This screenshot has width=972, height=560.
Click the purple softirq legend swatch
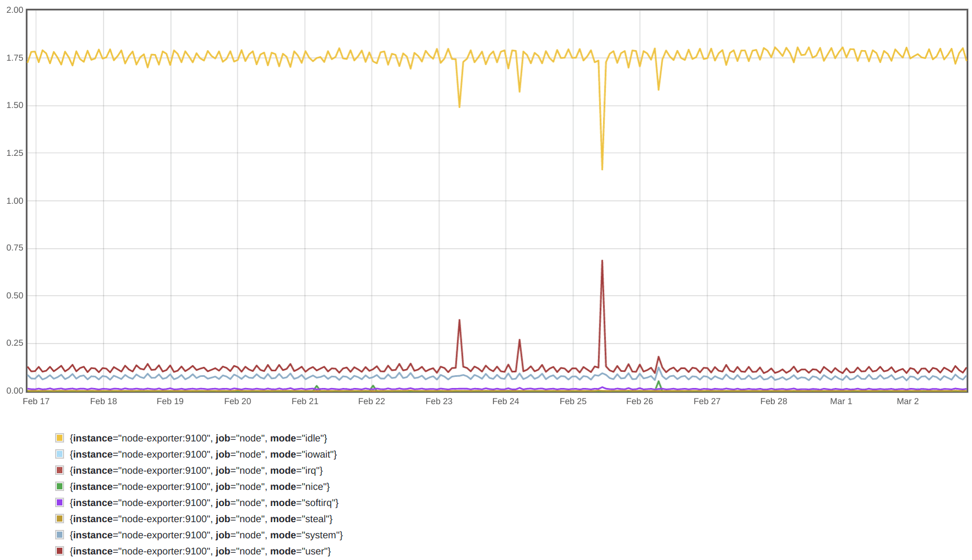click(x=60, y=503)
